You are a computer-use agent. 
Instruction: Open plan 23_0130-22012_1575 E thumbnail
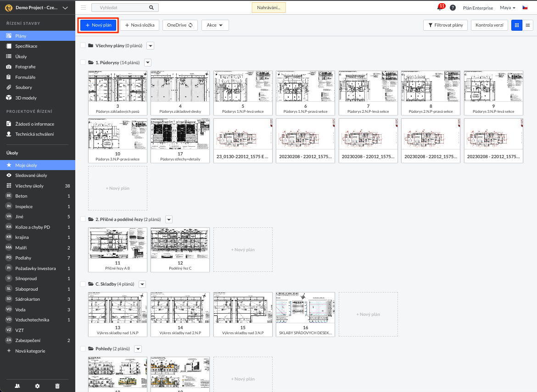tap(243, 141)
